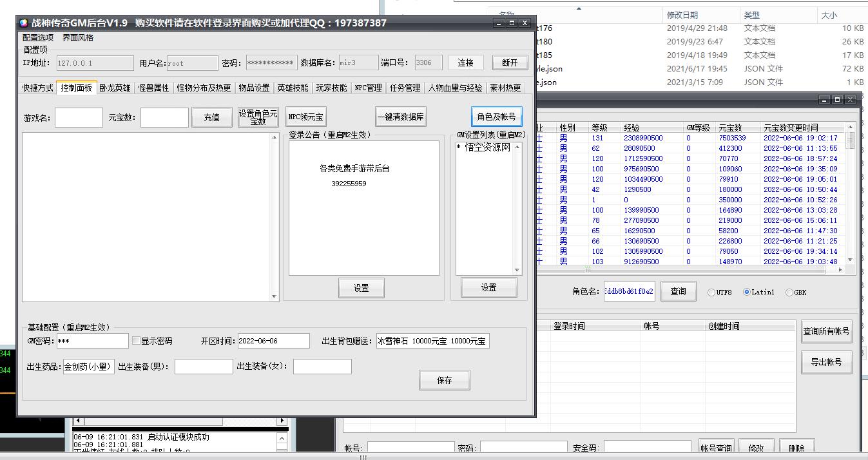Switch to the 卧龙英雄 tab
This screenshot has height=460, width=868.
coord(115,88)
